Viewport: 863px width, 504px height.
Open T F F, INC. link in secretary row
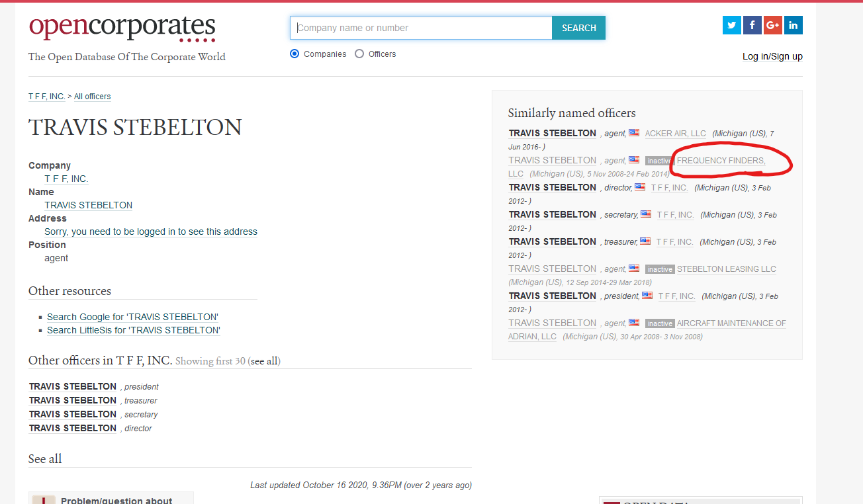point(675,215)
